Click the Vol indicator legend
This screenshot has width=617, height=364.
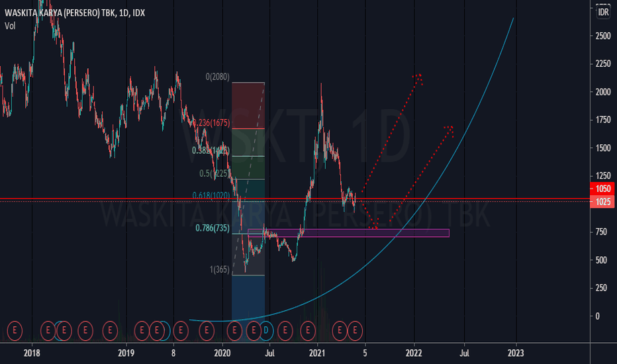coord(10,26)
